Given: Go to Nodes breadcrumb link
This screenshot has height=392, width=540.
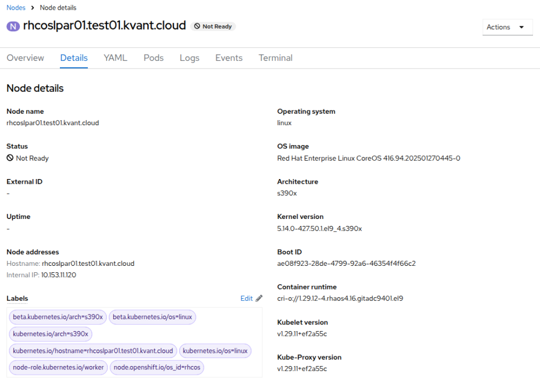Looking at the screenshot, I should pos(16,8).
